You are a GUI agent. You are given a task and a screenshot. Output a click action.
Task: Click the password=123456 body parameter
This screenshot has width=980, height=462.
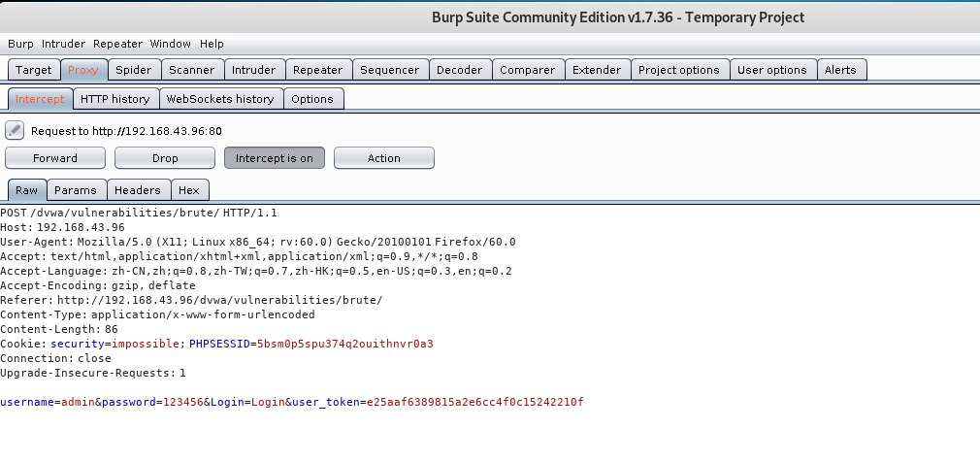(x=152, y=402)
